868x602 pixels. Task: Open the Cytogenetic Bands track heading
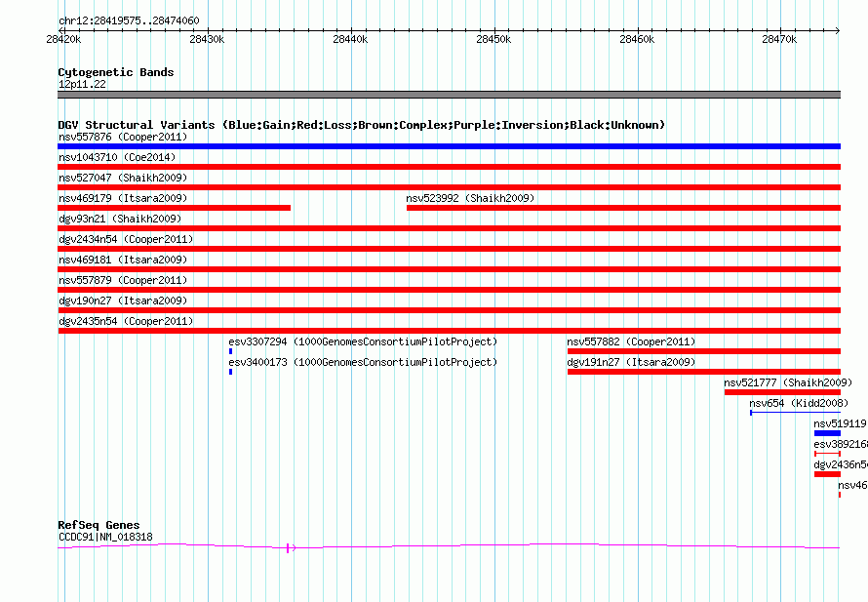point(116,72)
